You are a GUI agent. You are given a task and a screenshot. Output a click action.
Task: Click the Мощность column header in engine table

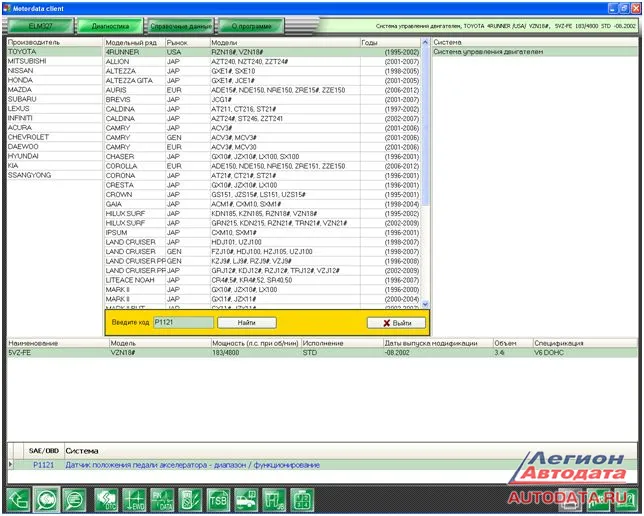[255, 343]
